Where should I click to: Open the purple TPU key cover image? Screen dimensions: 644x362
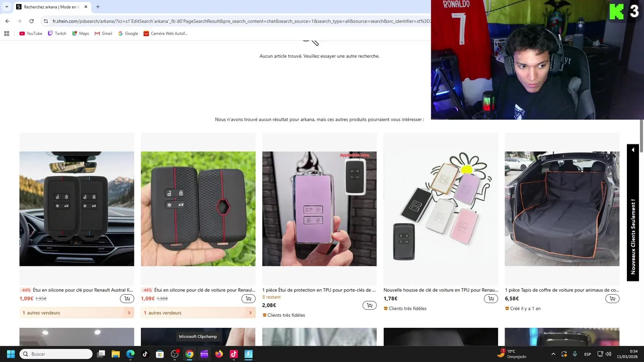coord(319,209)
